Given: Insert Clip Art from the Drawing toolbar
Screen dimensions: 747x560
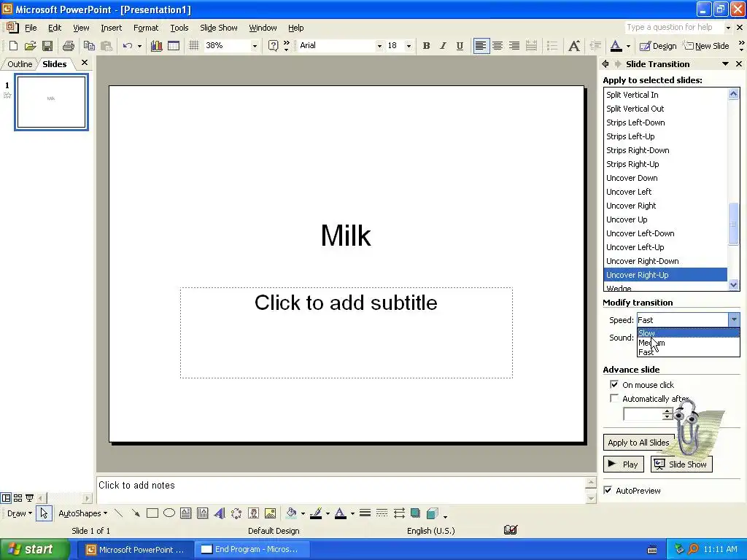Looking at the screenshot, I should coord(253,513).
